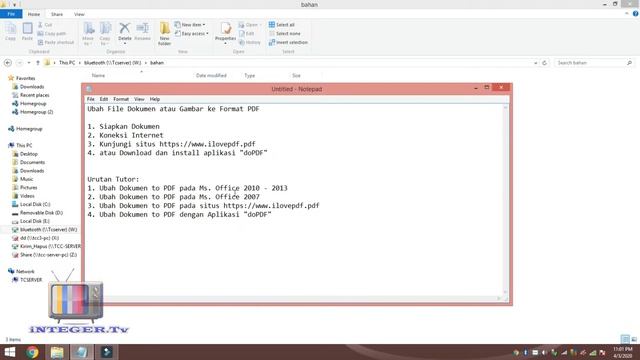Open Properties in Explorer ribbon
Image resolution: width=640 pixels, height=360 pixels.
pos(225,33)
